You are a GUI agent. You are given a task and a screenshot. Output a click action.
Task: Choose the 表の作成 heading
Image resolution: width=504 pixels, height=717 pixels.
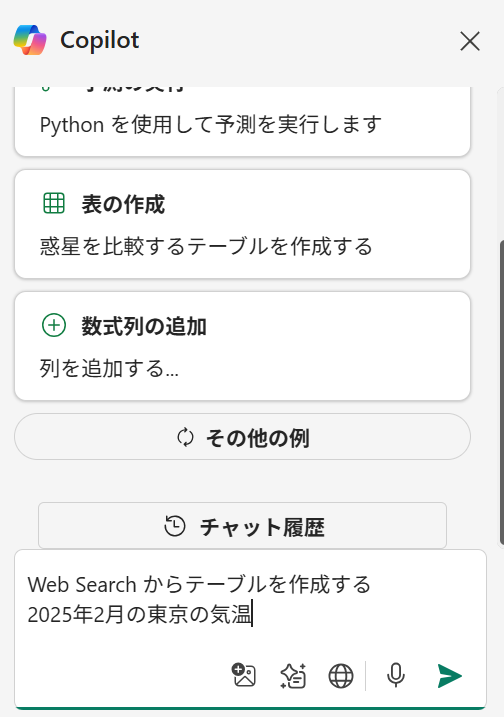pos(123,204)
